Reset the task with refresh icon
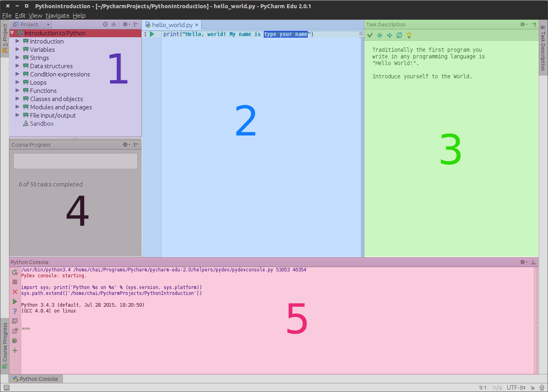548x392 pixels. pyautogui.click(x=399, y=35)
